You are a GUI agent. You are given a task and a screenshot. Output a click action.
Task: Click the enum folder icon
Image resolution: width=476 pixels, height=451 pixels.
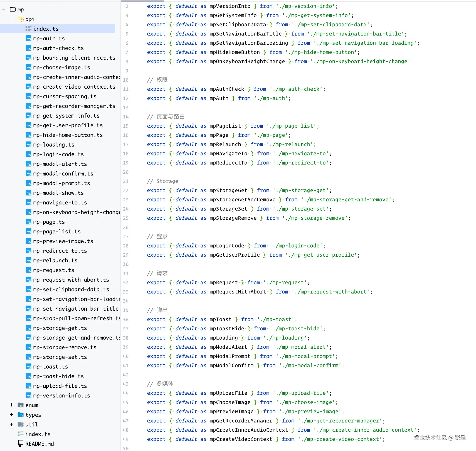21,405
